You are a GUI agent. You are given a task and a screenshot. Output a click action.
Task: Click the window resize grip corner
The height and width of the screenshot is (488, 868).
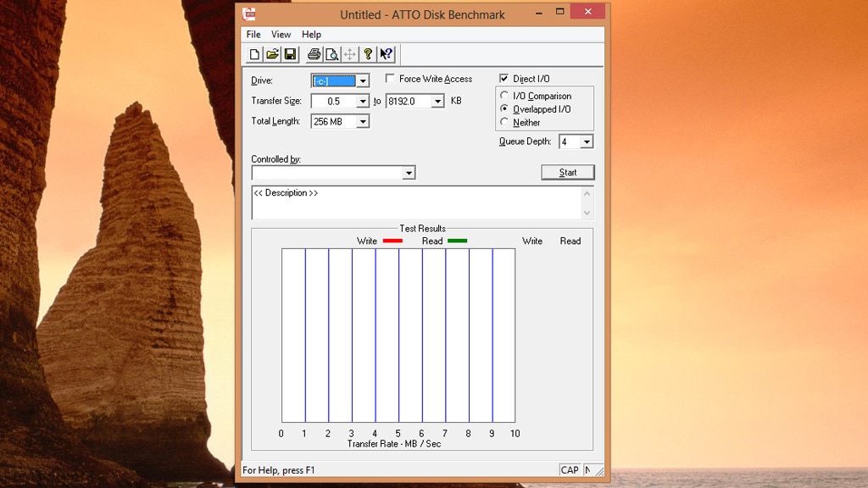[600, 471]
